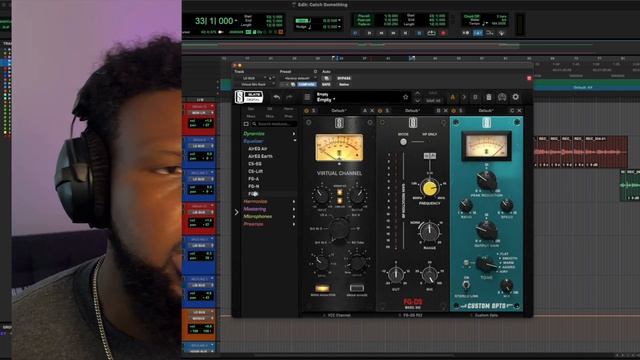
Task: Open the Virtual Mix Rack settings gear
Action: 516,97
